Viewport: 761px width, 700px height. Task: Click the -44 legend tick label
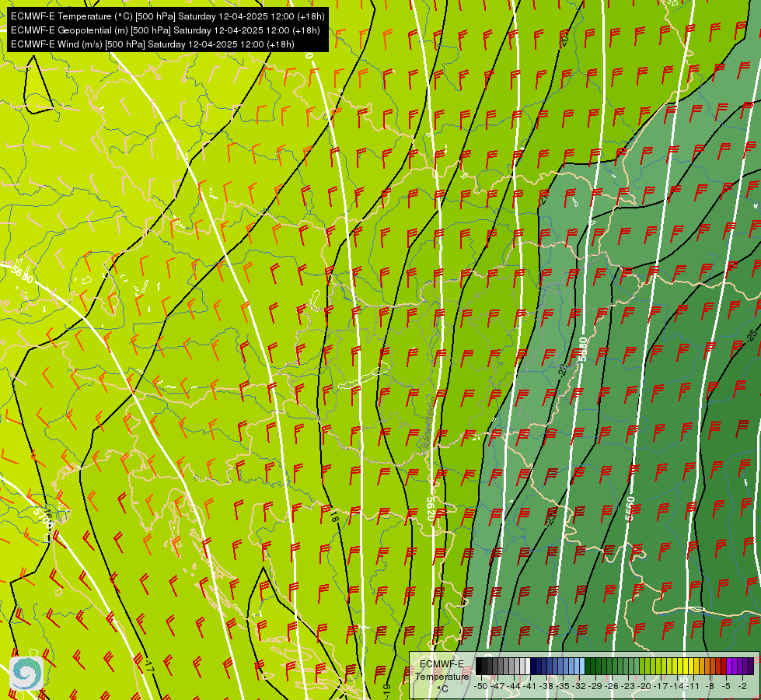tap(514, 686)
